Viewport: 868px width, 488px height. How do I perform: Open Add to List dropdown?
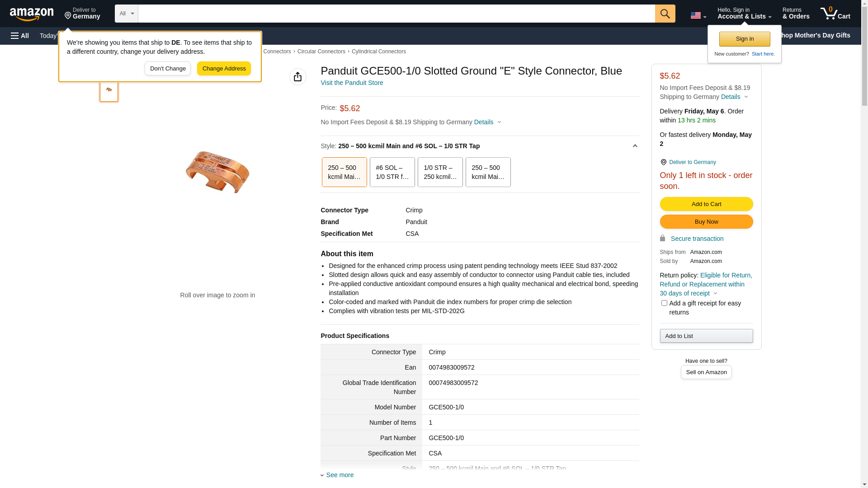(706, 336)
